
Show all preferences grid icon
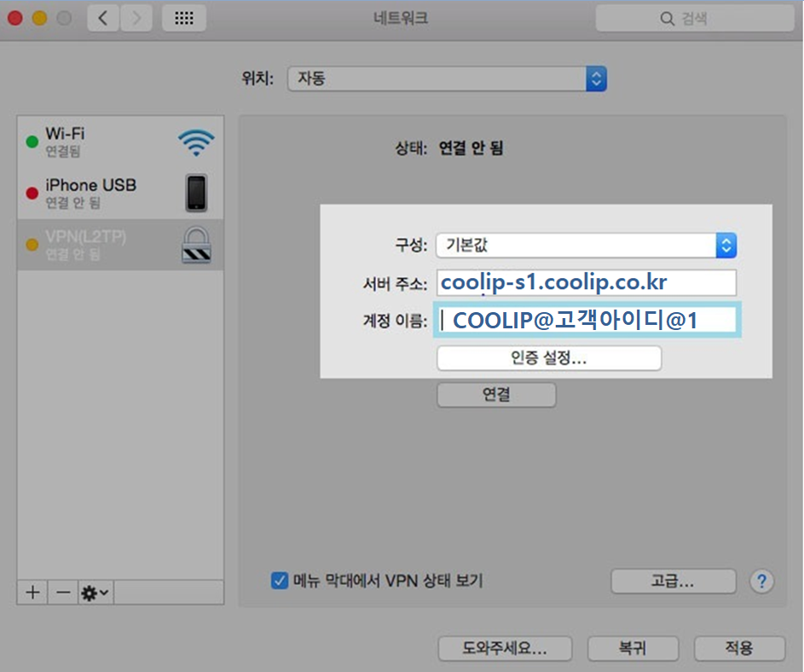click(184, 19)
